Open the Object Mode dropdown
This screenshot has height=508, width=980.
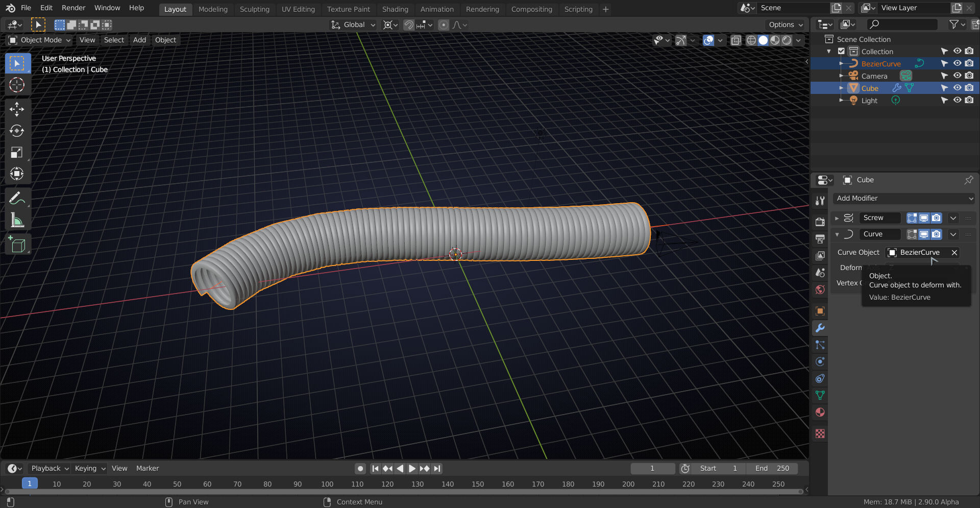coord(40,40)
